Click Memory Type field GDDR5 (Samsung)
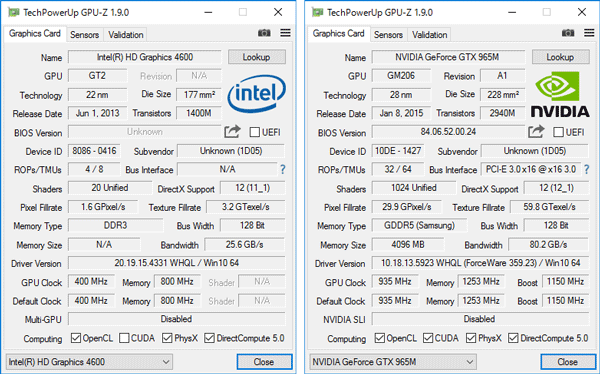This screenshot has width=600, height=374. (x=419, y=225)
